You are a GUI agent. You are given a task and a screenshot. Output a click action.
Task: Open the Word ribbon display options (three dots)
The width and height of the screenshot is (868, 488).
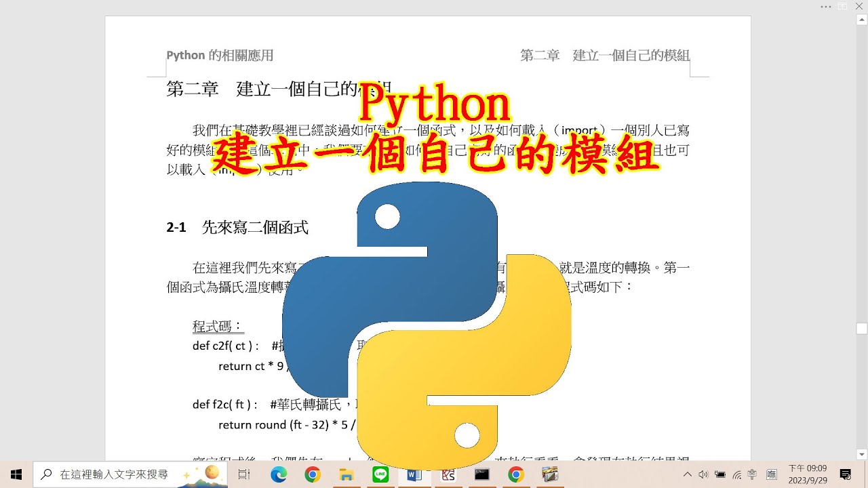(825, 6)
